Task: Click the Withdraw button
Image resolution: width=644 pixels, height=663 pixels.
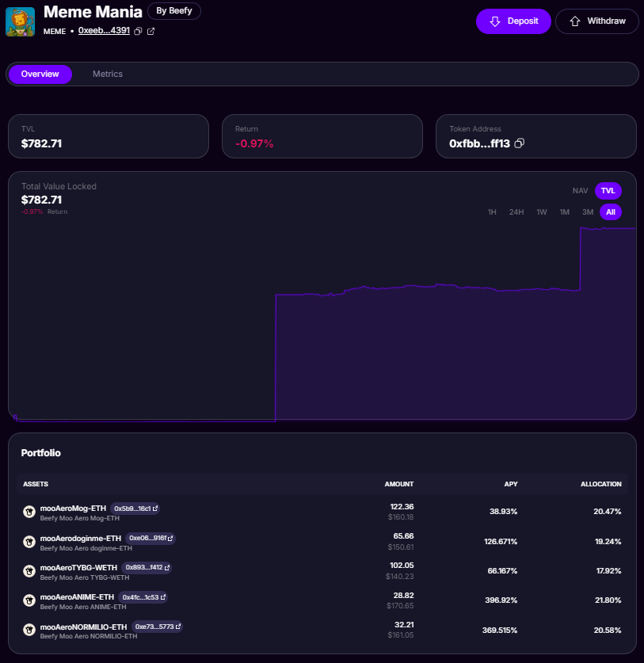Action: click(x=596, y=21)
